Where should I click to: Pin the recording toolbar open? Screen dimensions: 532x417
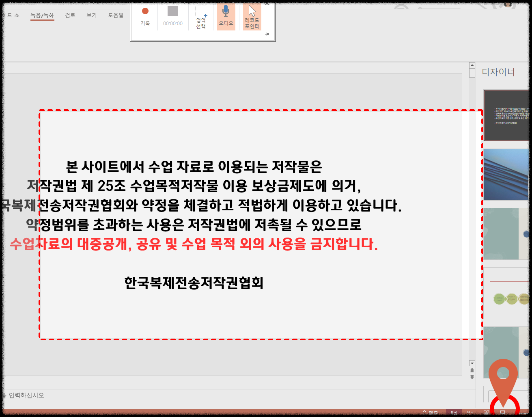click(x=267, y=34)
